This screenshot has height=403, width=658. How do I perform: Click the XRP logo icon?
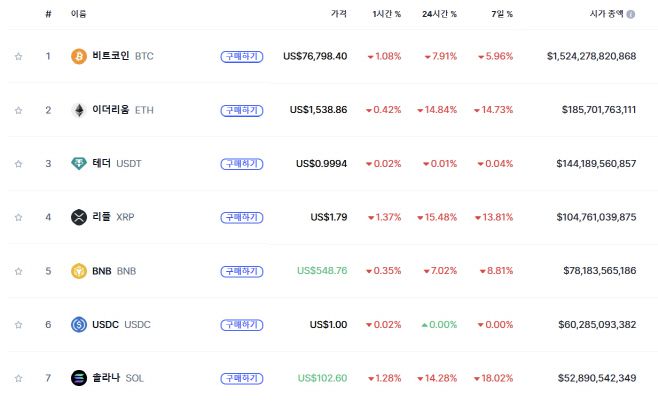click(x=79, y=217)
